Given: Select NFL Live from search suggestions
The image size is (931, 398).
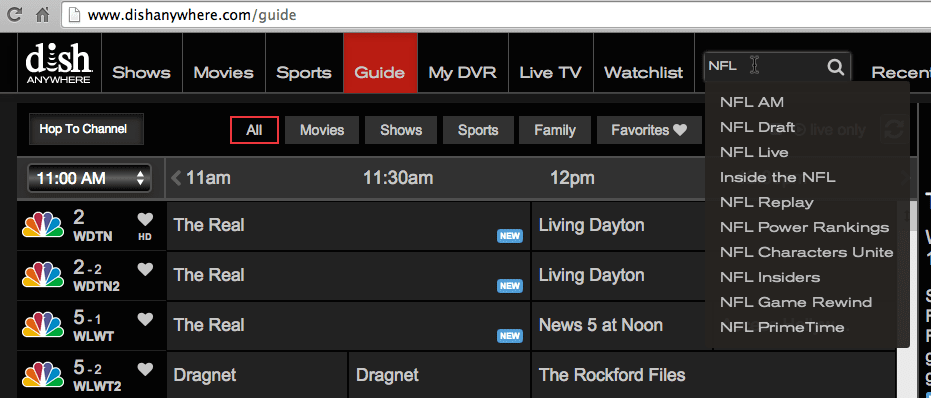Looking at the screenshot, I should [x=754, y=153].
